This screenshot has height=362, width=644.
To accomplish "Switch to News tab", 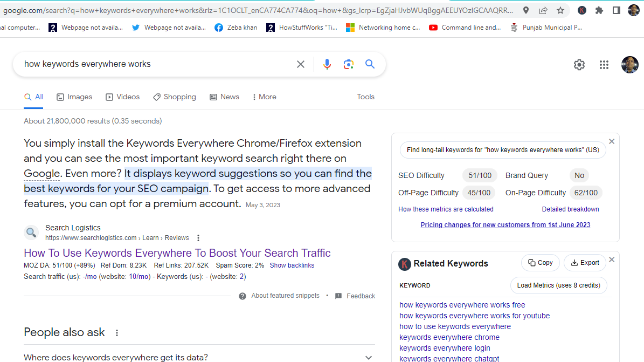I will (224, 97).
